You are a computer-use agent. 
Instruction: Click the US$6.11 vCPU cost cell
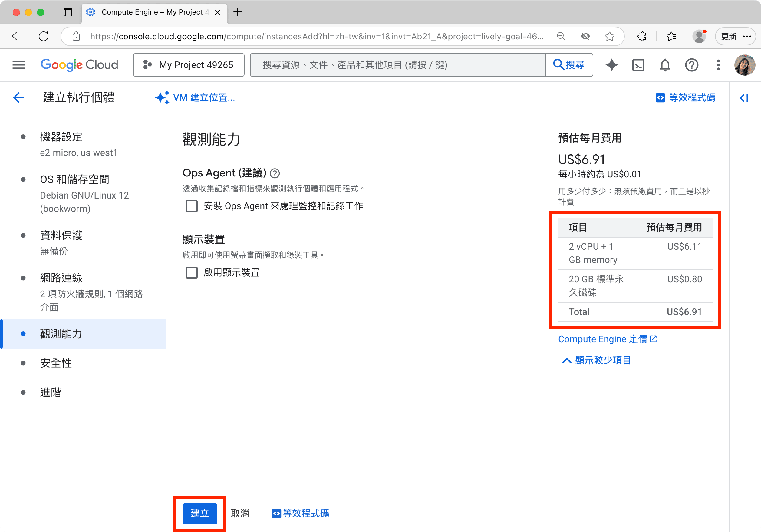(x=684, y=246)
